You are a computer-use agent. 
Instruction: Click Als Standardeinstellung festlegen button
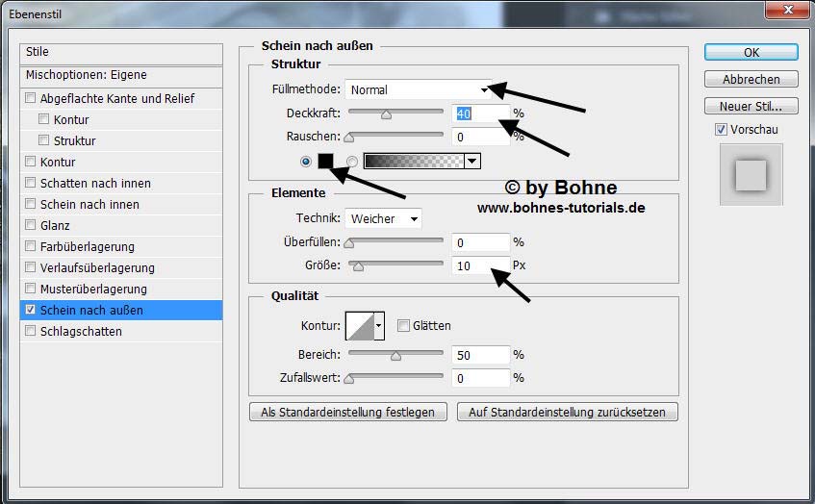348,412
